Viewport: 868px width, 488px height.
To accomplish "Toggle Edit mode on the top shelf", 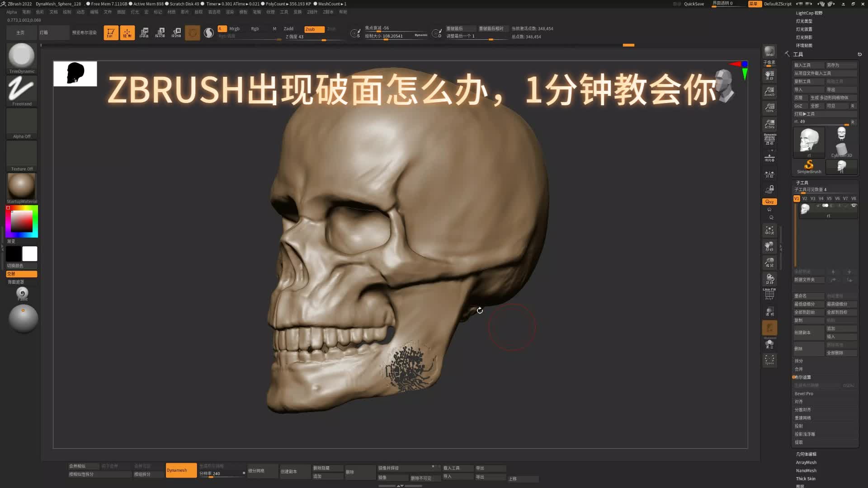I will click(111, 32).
